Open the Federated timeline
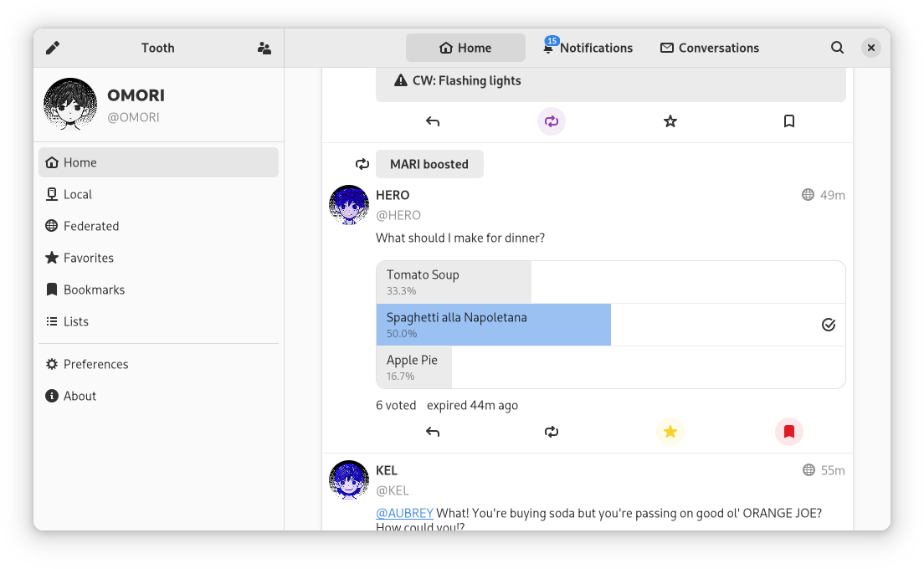 coord(158,226)
